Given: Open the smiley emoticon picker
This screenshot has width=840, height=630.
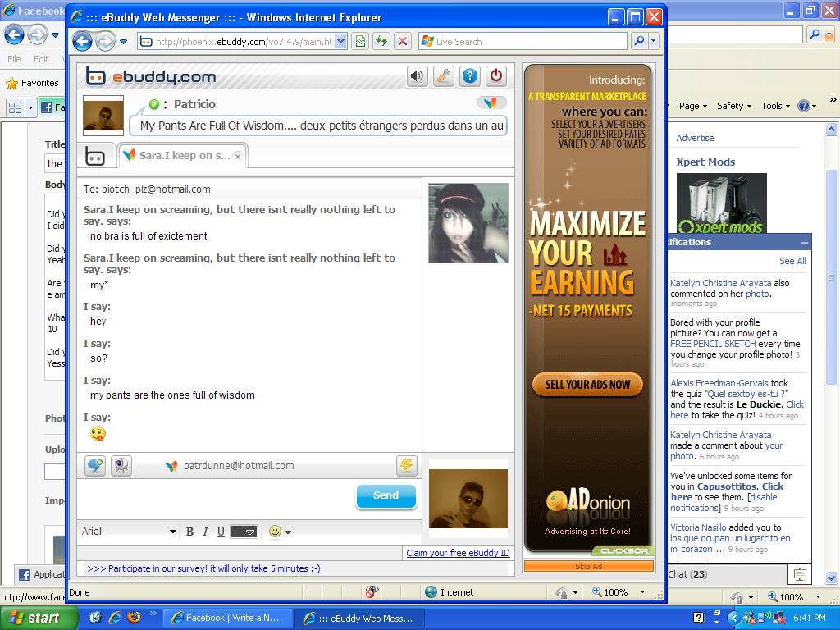Looking at the screenshot, I should (x=280, y=532).
